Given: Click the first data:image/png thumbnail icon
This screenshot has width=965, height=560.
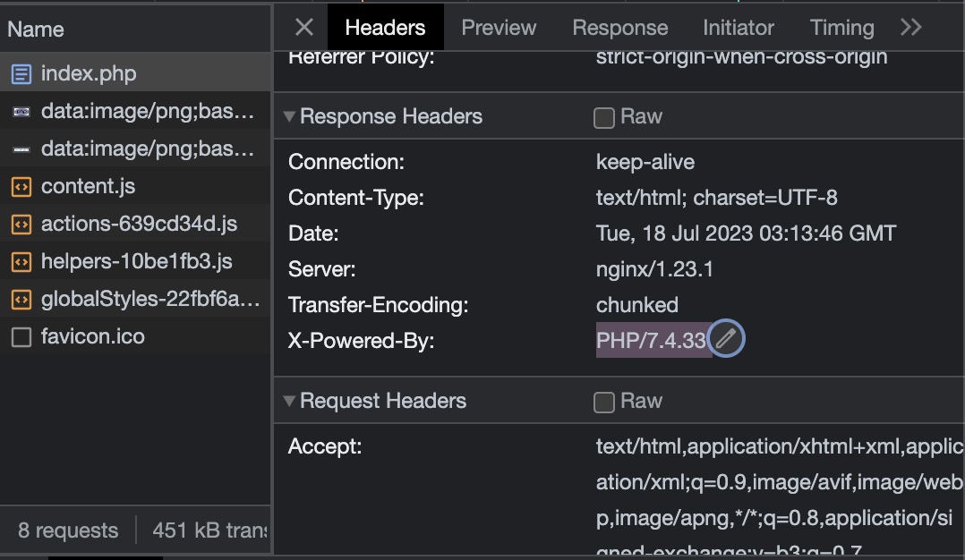Looking at the screenshot, I should pyautogui.click(x=21, y=112).
